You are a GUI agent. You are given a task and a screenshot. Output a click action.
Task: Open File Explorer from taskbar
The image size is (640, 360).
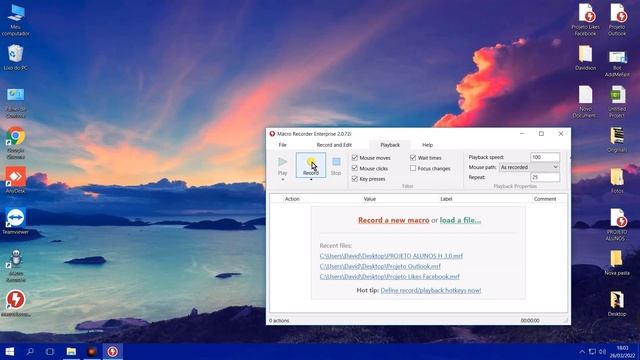tap(71, 351)
